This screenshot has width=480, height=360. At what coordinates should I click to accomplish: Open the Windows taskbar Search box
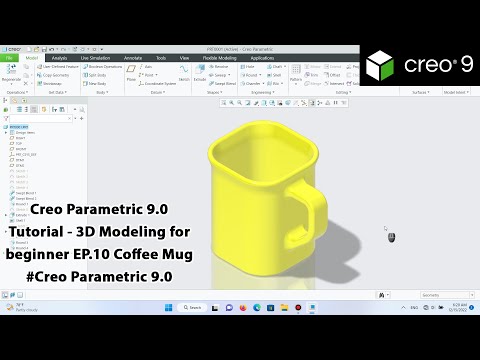point(192,308)
